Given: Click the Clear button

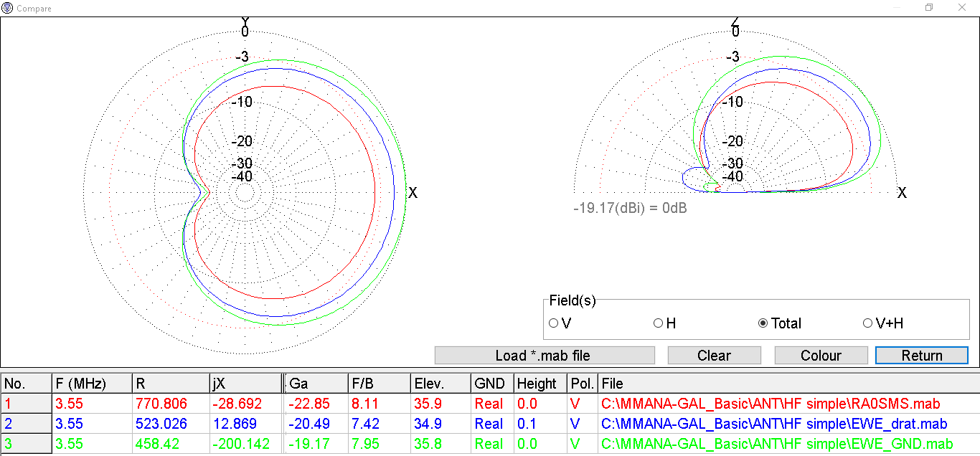Looking at the screenshot, I should click(x=714, y=356).
